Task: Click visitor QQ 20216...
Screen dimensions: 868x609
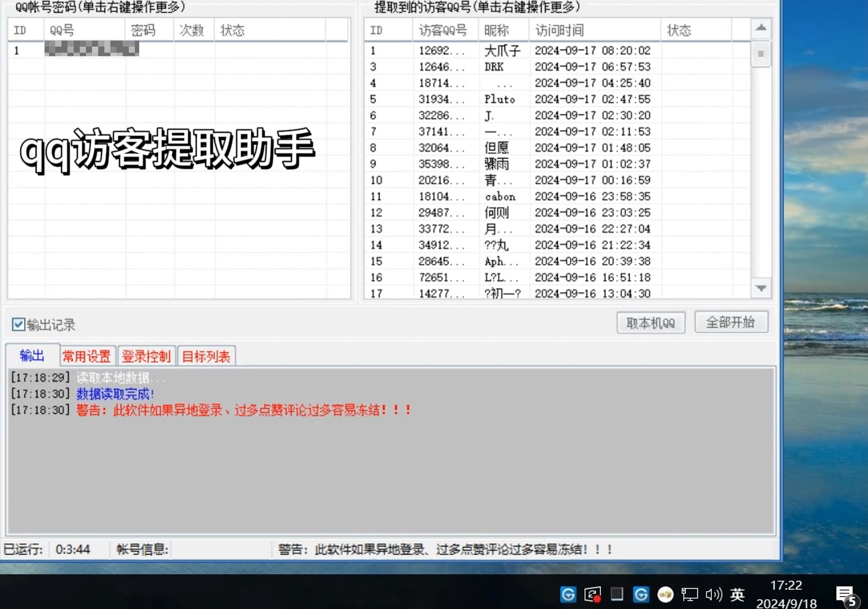Action: click(442, 180)
